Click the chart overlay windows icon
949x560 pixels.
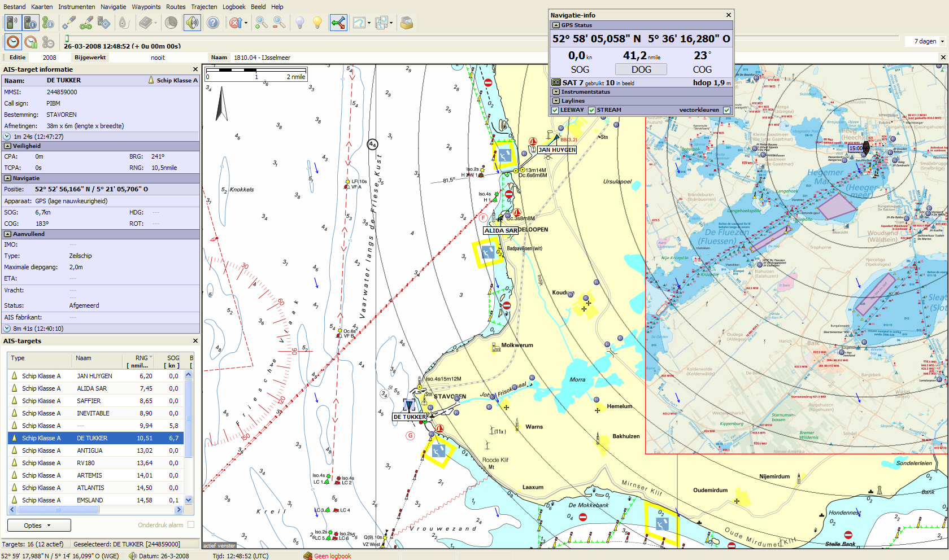pos(381,23)
